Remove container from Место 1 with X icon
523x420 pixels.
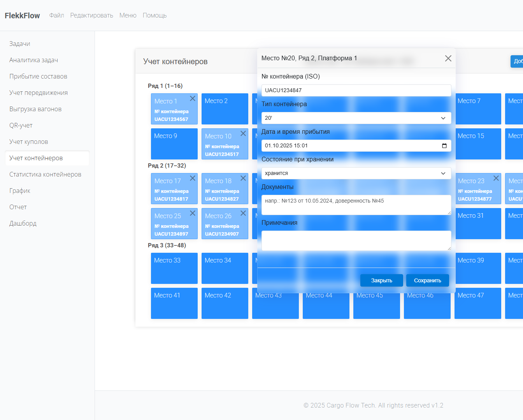pyautogui.click(x=193, y=99)
